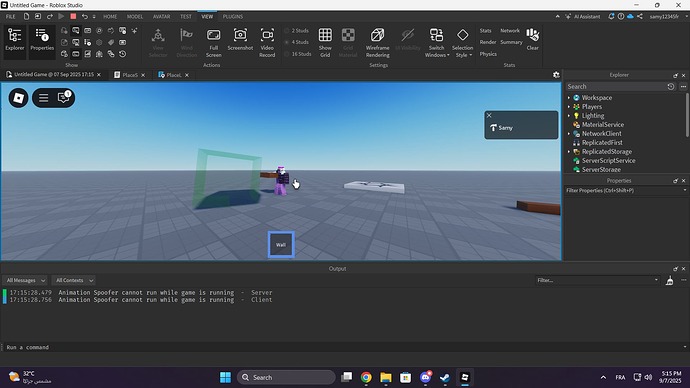This screenshot has height=388, width=690.
Task: Open the MODEL ribbon tab
Action: point(135,16)
